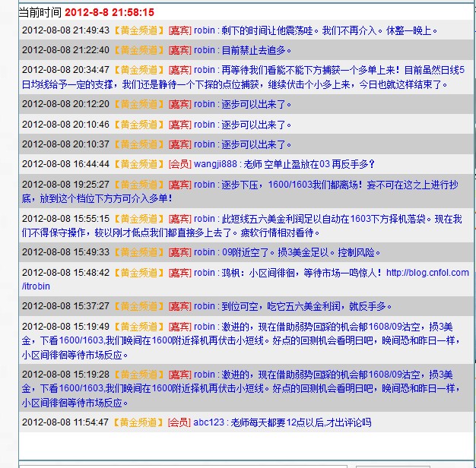This screenshot has width=476, height=468.
Task: Click the message starting 此短线五六美金利润
Action: pos(242,226)
